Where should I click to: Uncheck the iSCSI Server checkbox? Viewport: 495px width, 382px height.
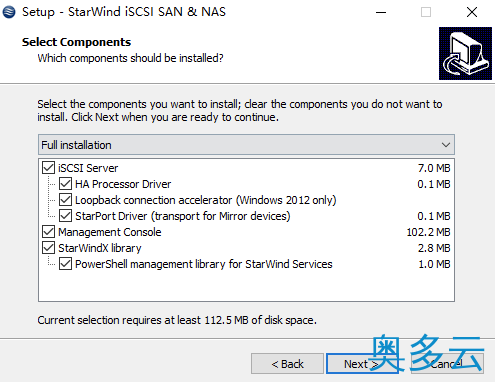pyautogui.click(x=48, y=168)
